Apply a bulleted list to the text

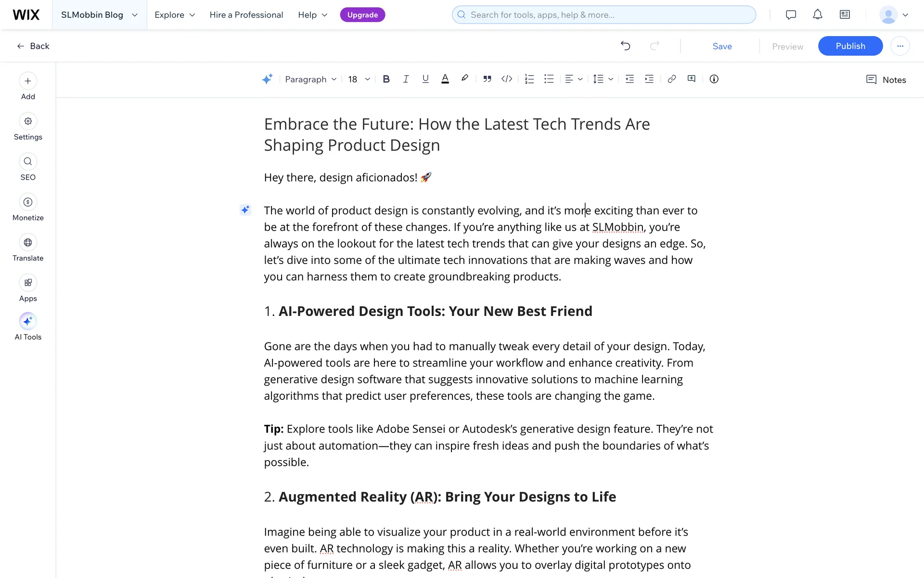click(549, 79)
